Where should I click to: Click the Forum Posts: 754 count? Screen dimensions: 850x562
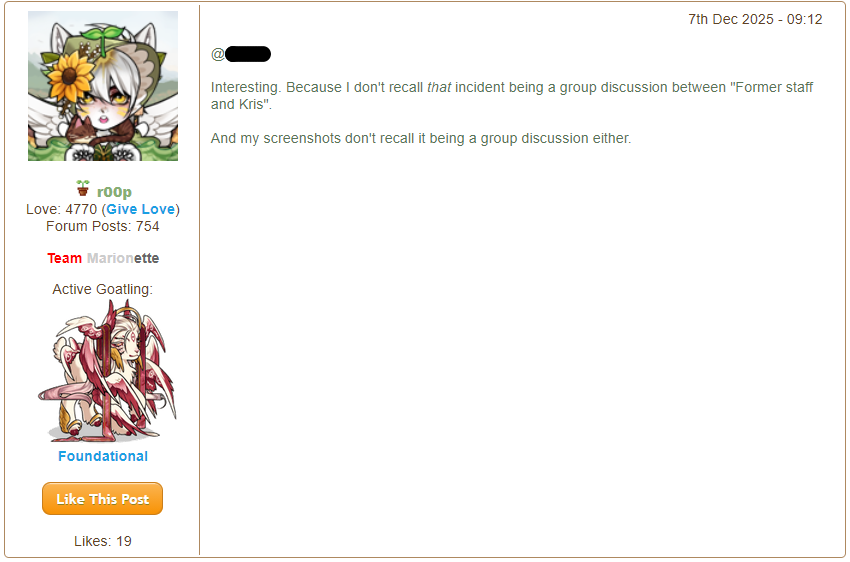tap(102, 226)
